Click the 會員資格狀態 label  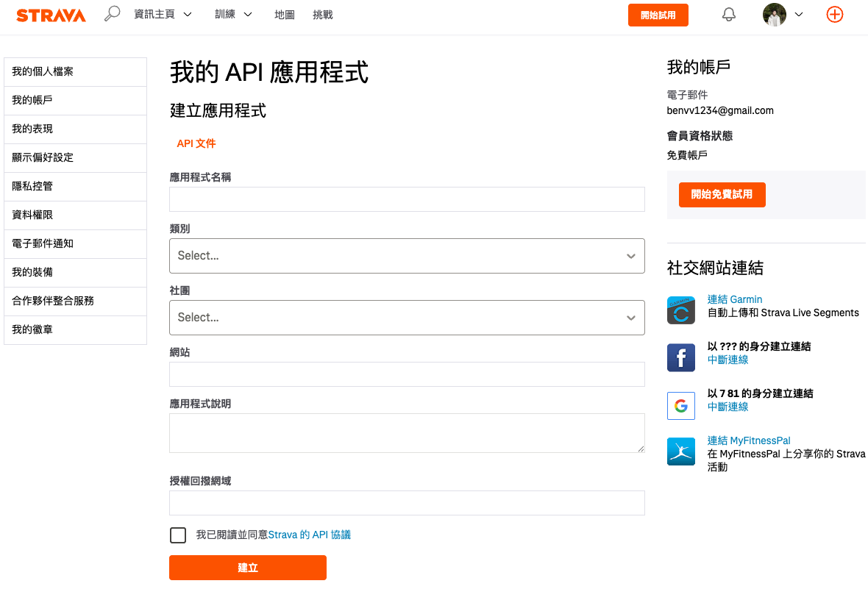click(700, 136)
